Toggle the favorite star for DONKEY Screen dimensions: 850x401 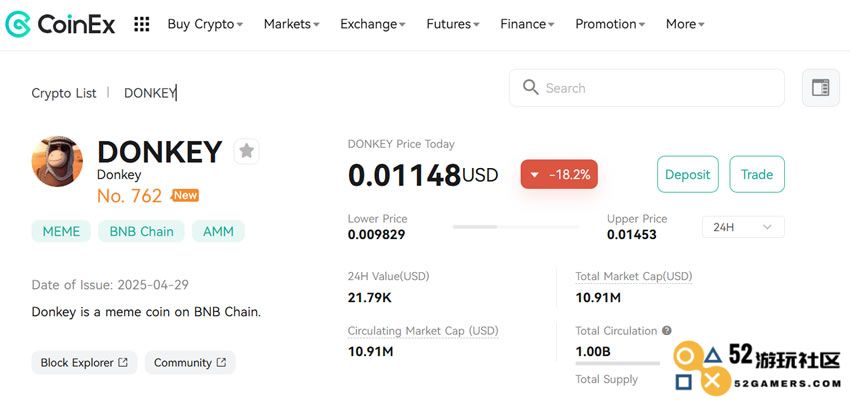[247, 151]
